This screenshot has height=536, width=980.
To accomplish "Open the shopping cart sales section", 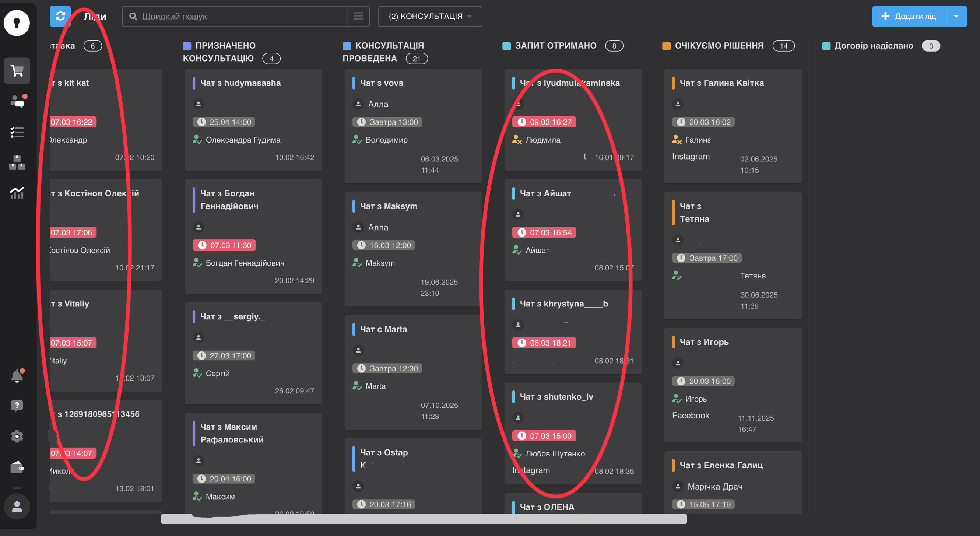I will 17,71.
